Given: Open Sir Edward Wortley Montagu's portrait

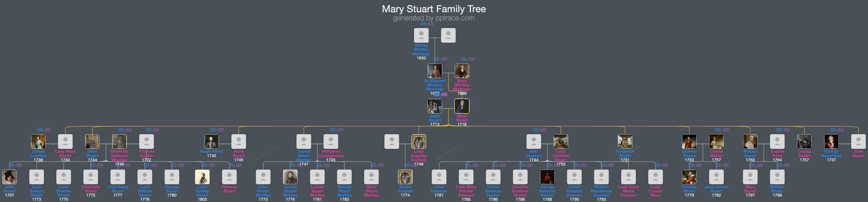Looking at the screenshot, I should point(435,71).
